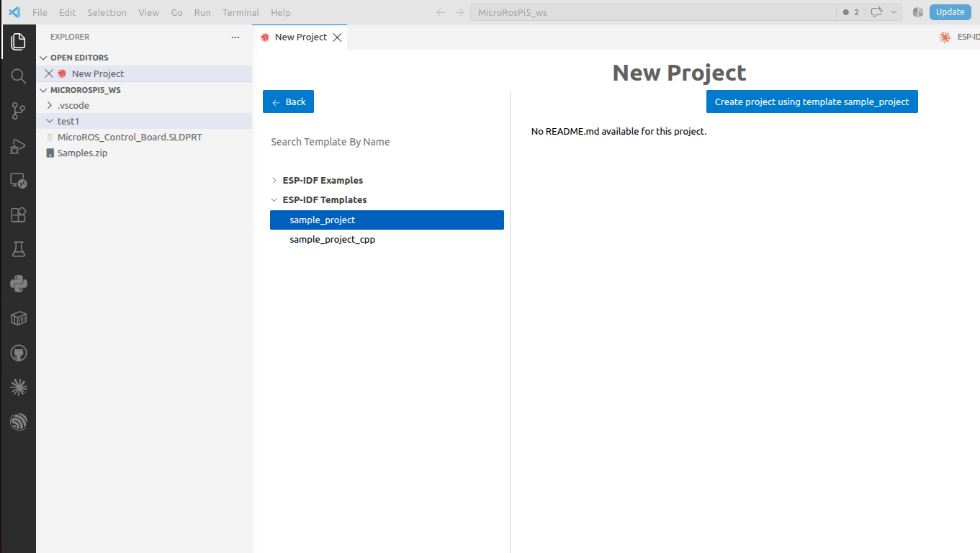
Task: Open the Run and Debug view
Action: coord(18,146)
